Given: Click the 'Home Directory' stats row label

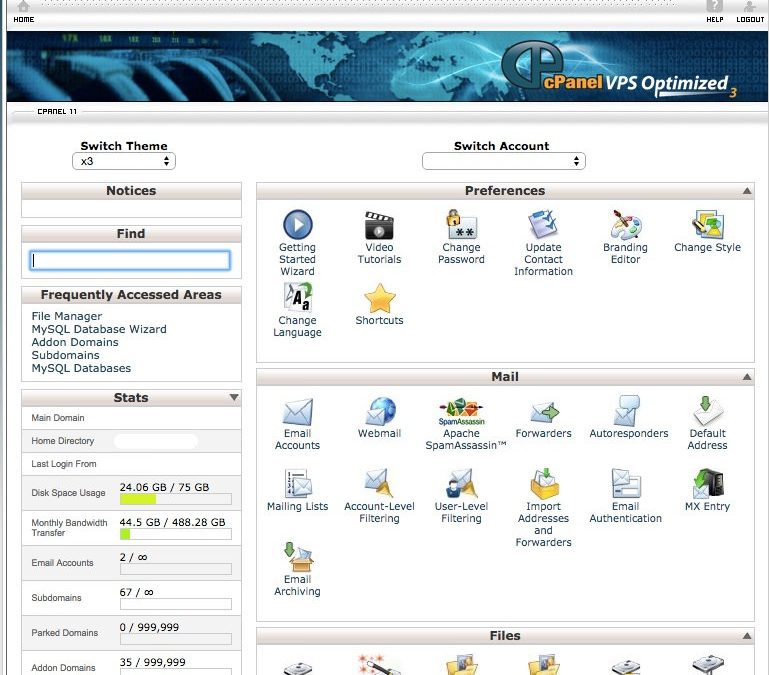Looking at the screenshot, I should tap(62, 441).
